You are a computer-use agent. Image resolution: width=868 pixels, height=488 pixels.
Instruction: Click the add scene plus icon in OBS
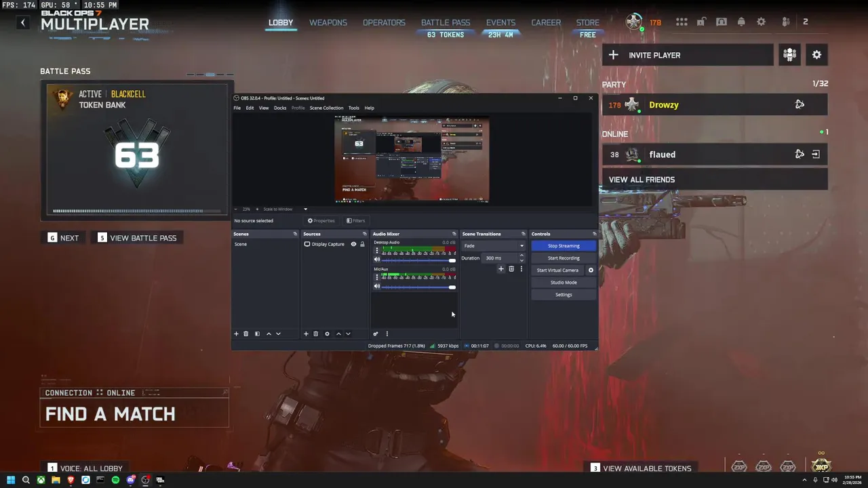(236, 333)
